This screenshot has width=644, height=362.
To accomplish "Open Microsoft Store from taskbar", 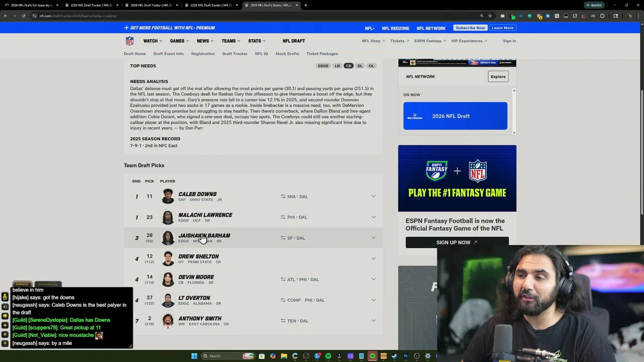I will [262, 356].
